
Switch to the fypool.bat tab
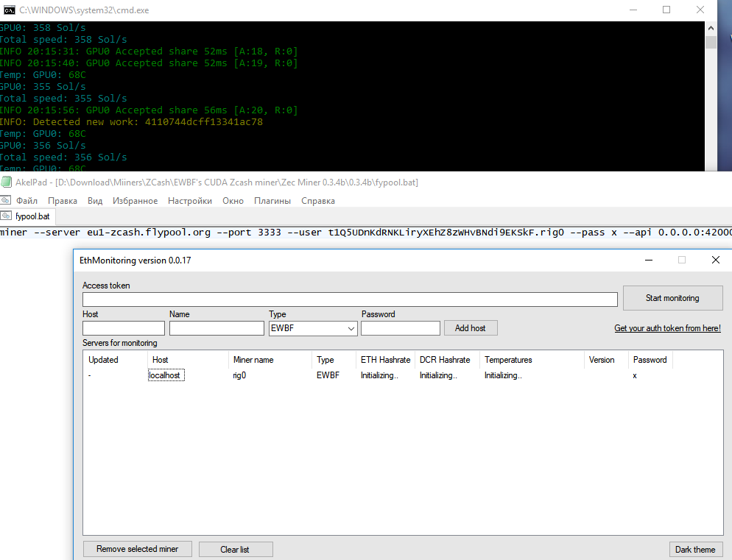pos(28,216)
